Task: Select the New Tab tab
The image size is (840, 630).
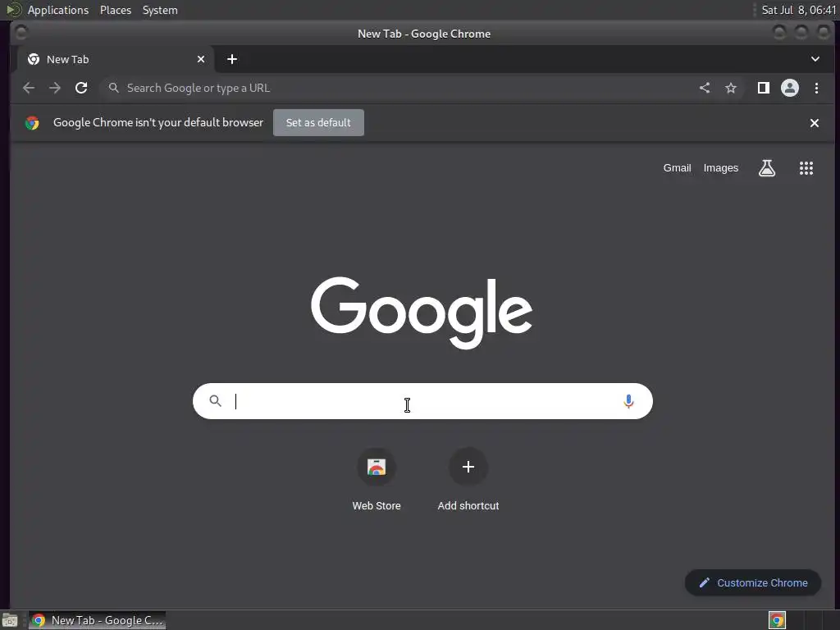Action: click(x=116, y=59)
